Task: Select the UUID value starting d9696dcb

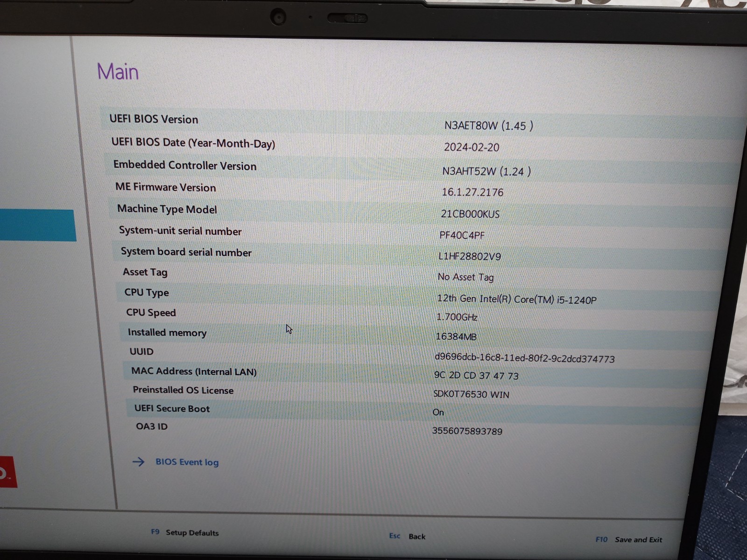Action: point(525,357)
